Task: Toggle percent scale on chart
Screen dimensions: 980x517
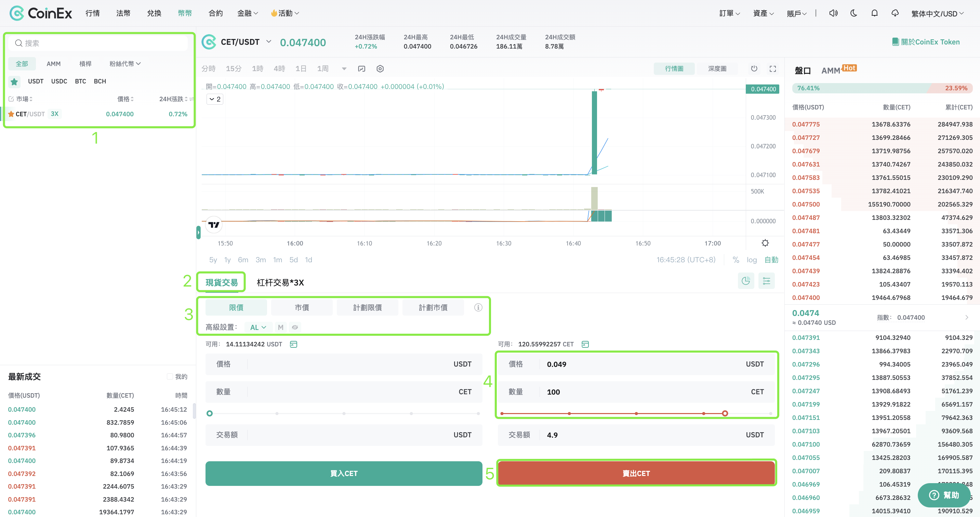Action: tap(736, 260)
